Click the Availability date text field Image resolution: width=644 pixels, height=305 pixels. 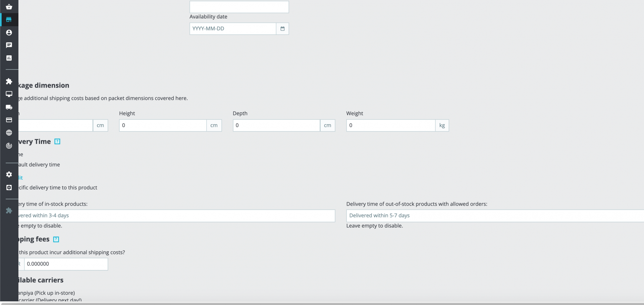(233, 29)
